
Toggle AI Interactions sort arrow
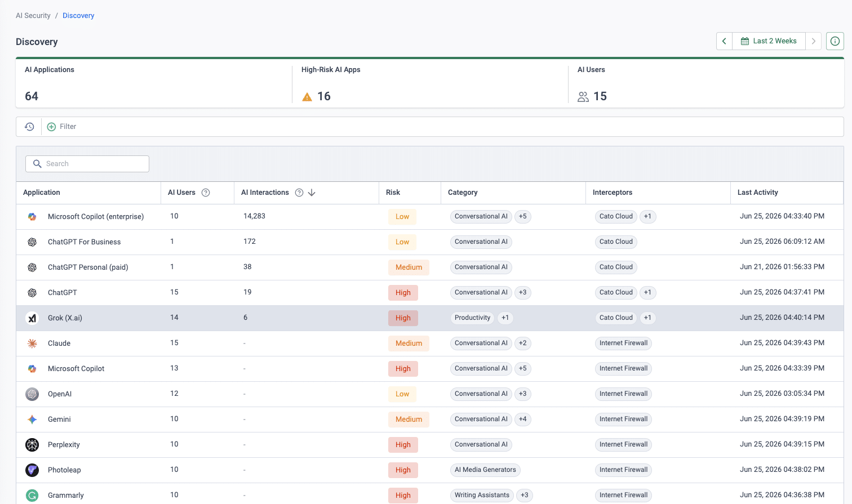312,193
